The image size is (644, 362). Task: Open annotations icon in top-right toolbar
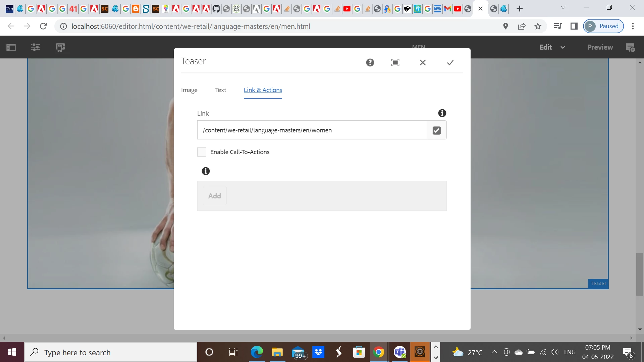pyautogui.click(x=630, y=47)
